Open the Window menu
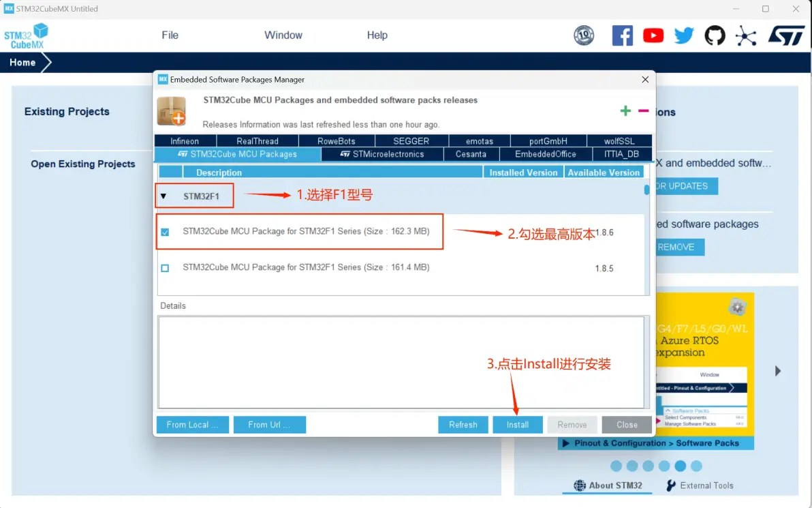The height and width of the screenshot is (508, 812). 283,35
